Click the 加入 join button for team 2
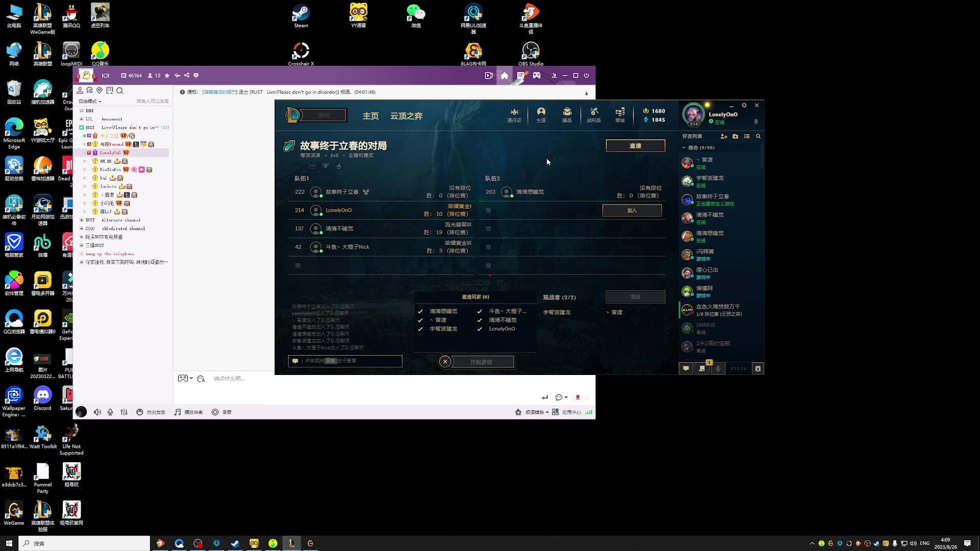Viewport: 980px width, 551px height. (632, 210)
